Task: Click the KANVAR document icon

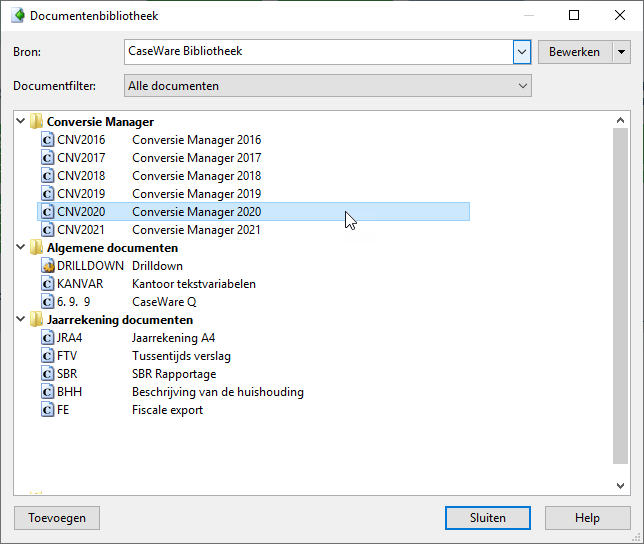Action: click(x=48, y=284)
